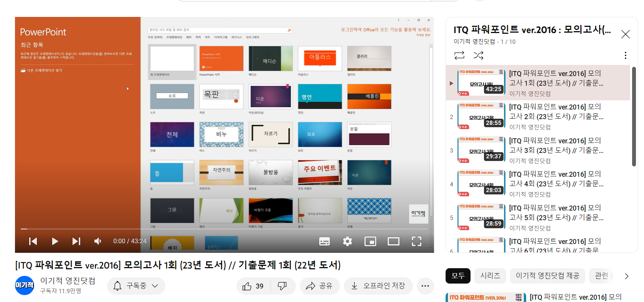The height and width of the screenshot is (302, 644).
Task: Open the playlist title ITQ 파워포인트 ver.2016
Action: [x=532, y=30]
